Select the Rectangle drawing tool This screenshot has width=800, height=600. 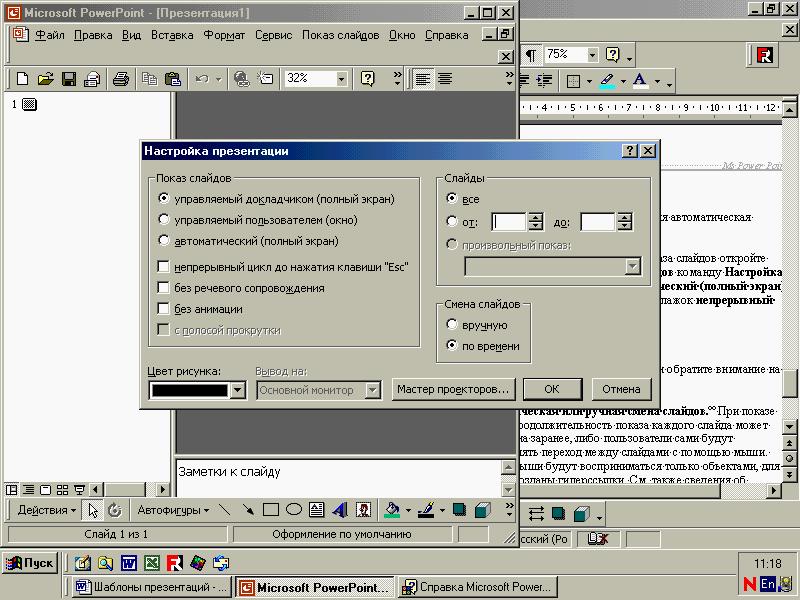pos(270,510)
